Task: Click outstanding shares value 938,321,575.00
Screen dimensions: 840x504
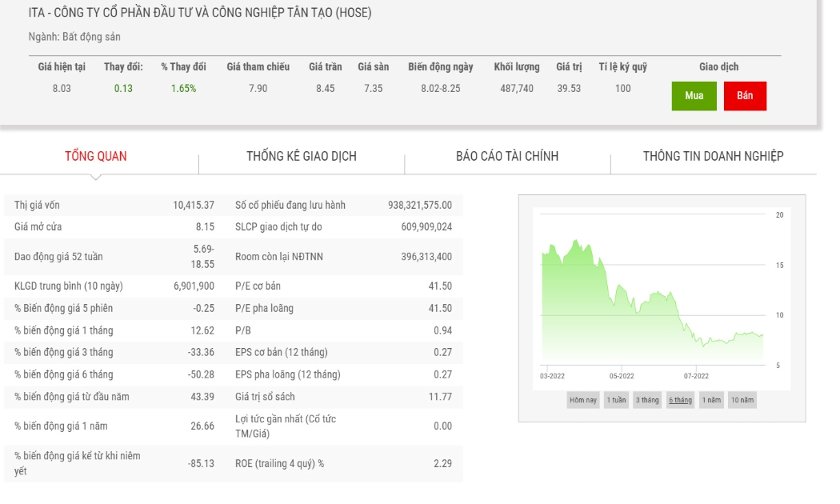Action: (x=420, y=205)
